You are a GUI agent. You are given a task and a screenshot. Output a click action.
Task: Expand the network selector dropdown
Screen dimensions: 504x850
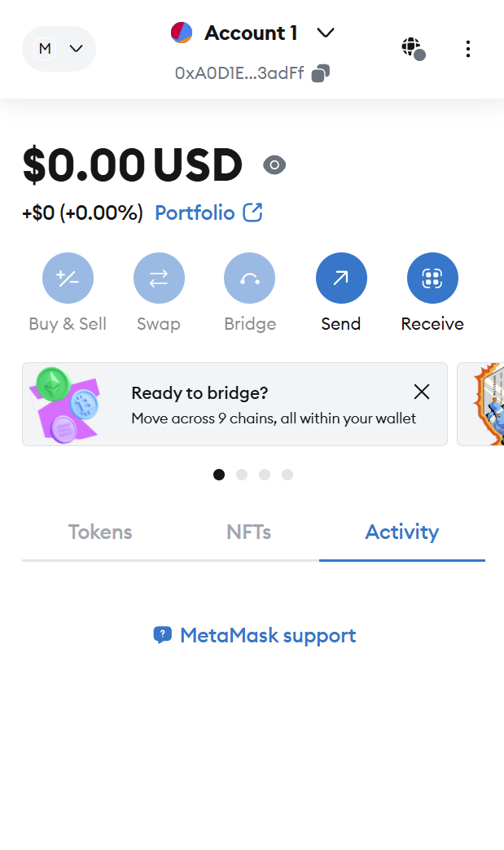coord(59,49)
